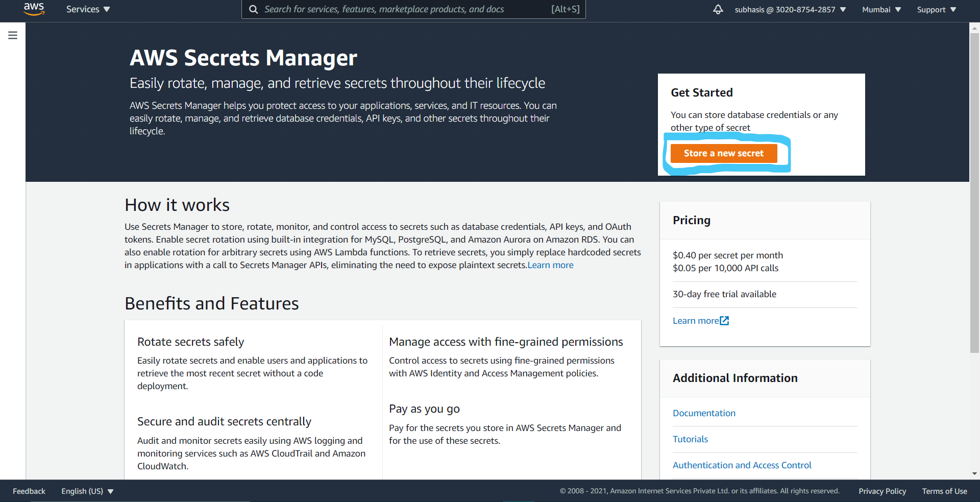Open Authentication and Access Control link
The image size is (980, 502).
click(742, 465)
